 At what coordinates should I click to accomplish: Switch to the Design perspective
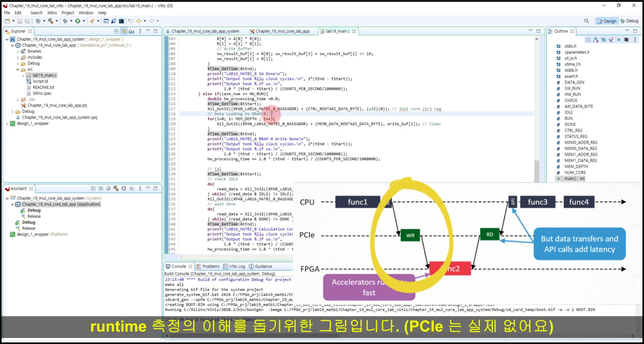(607, 21)
